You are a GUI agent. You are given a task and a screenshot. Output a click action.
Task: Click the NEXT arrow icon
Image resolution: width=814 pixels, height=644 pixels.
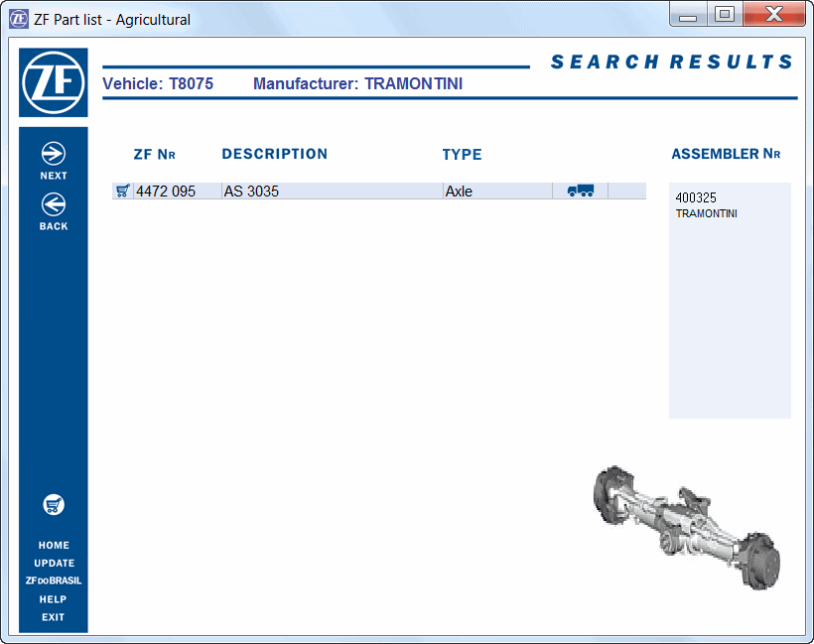coord(54,153)
